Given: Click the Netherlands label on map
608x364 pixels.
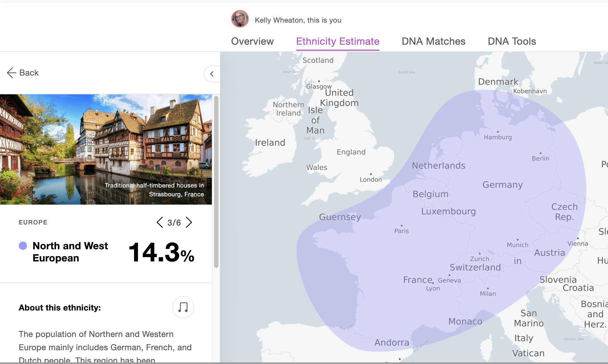Looking at the screenshot, I should pyautogui.click(x=439, y=165).
